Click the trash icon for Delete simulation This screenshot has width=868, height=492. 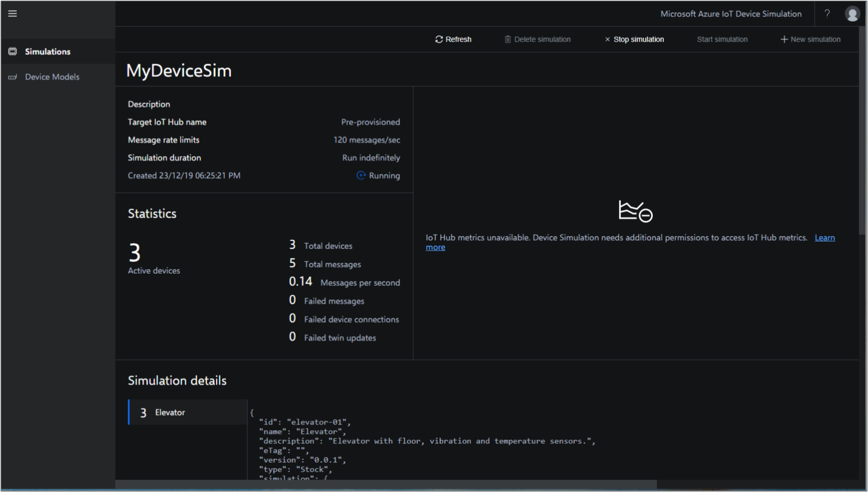point(507,39)
